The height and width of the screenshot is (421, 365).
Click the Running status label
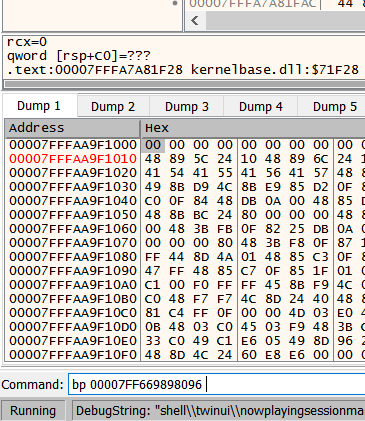click(33, 411)
